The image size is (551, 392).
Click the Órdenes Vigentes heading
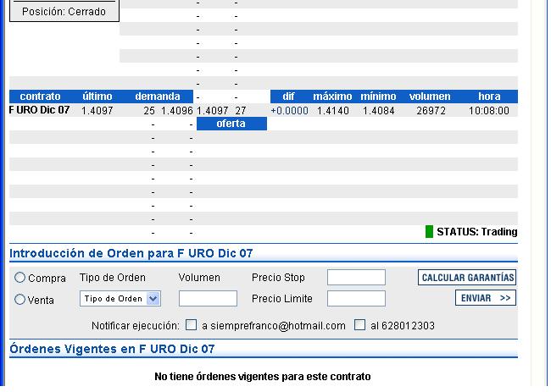(x=112, y=349)
